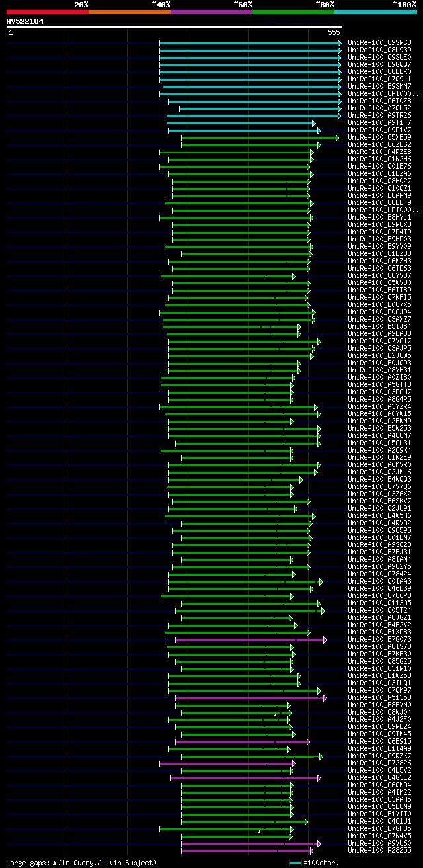Click the cyan ~100% identity legend bar

point(375,11)
